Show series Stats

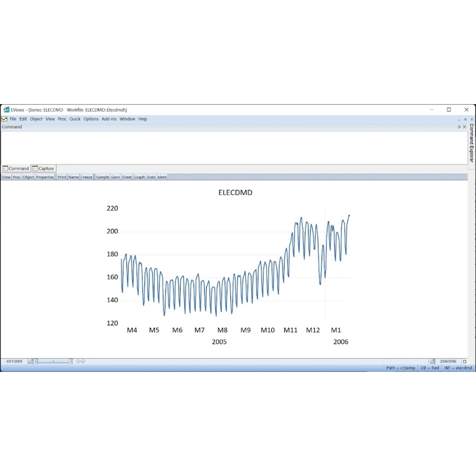[151, 177]
